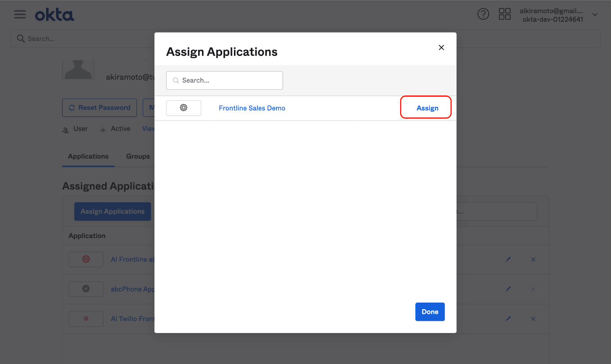
Task: Click the Assign Applications button on page
Action: (x=113, y=211)
